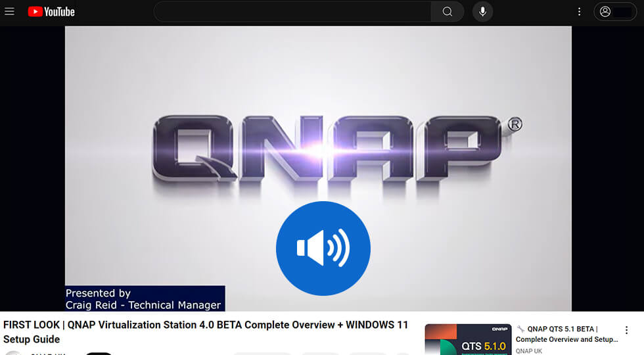
Task: Open the YouTube settings three-dot menu
Action: pos(579,11)
